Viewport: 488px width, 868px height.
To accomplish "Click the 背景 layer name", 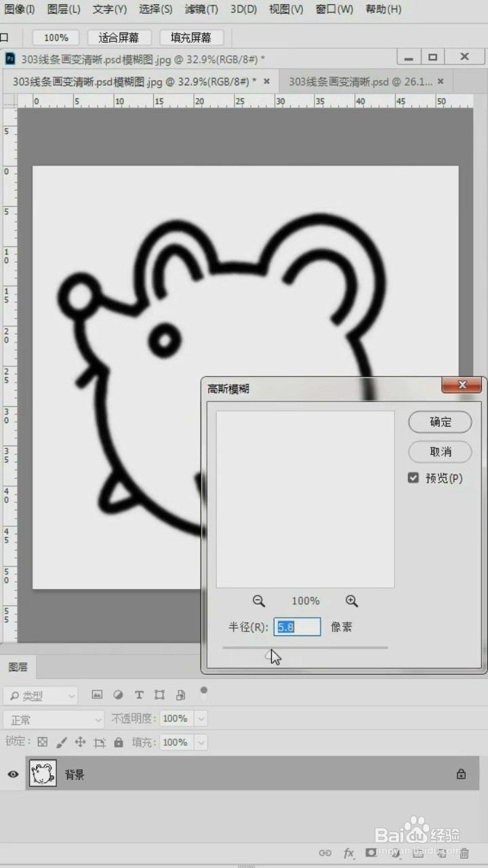I will point(75,774).
